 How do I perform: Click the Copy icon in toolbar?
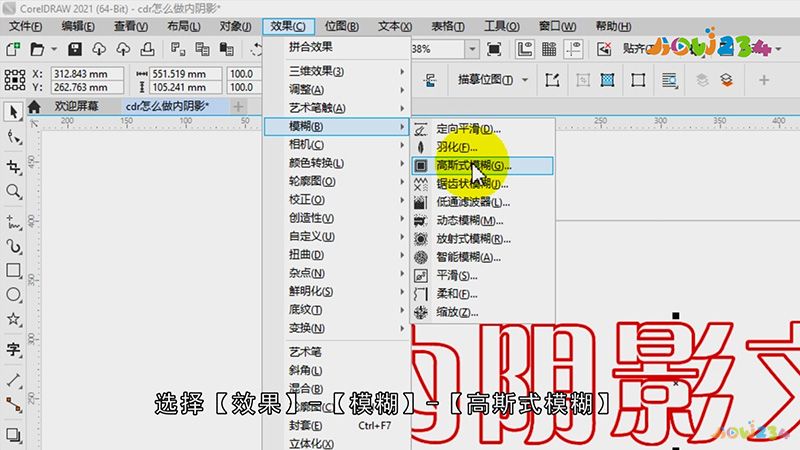(x=203, y=49)
